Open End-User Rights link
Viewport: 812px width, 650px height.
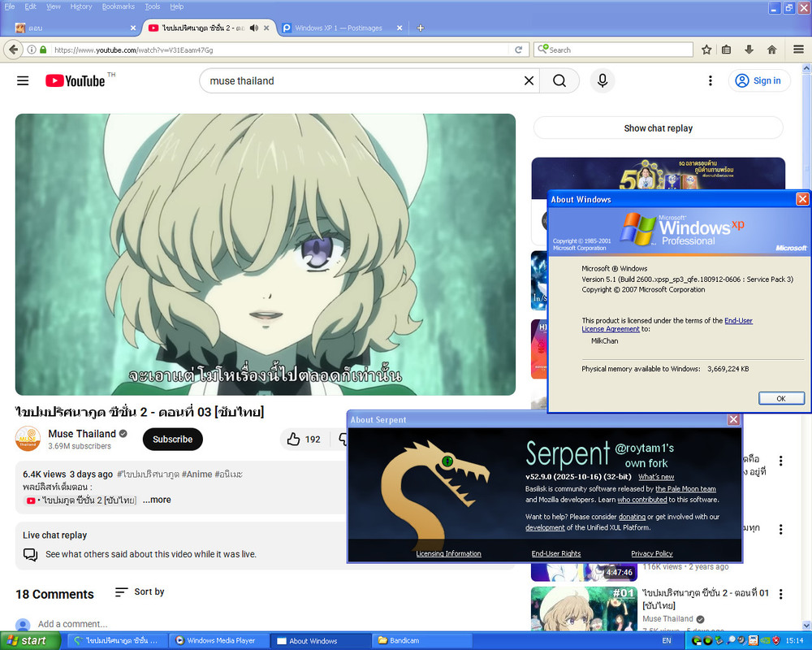[x=555, y=553]
